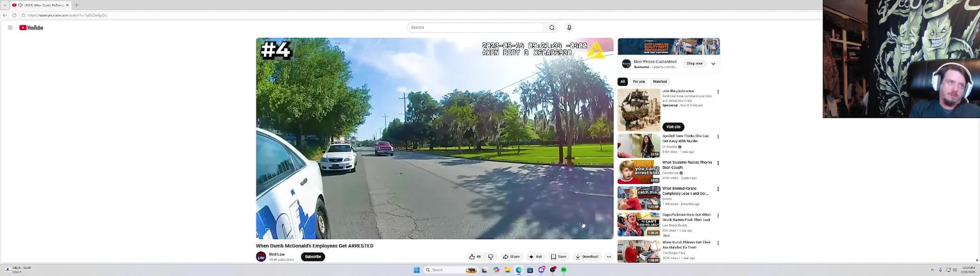This screenshot has height=276, width=980.
Task: Open the YouTube guide hamburger menu
Action: (10, 28)
